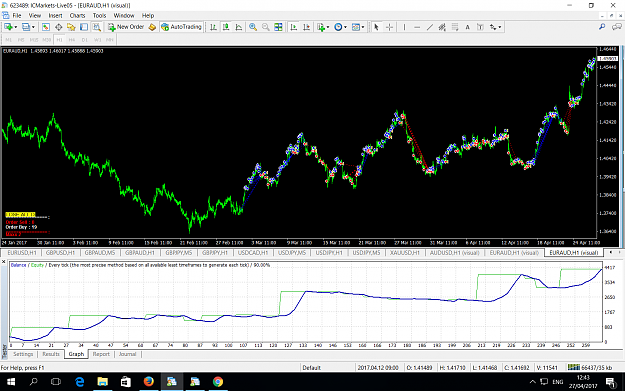The image size is (625, 391).
Task: Toggle the Market Watch window icon
Action: point(46,27)
